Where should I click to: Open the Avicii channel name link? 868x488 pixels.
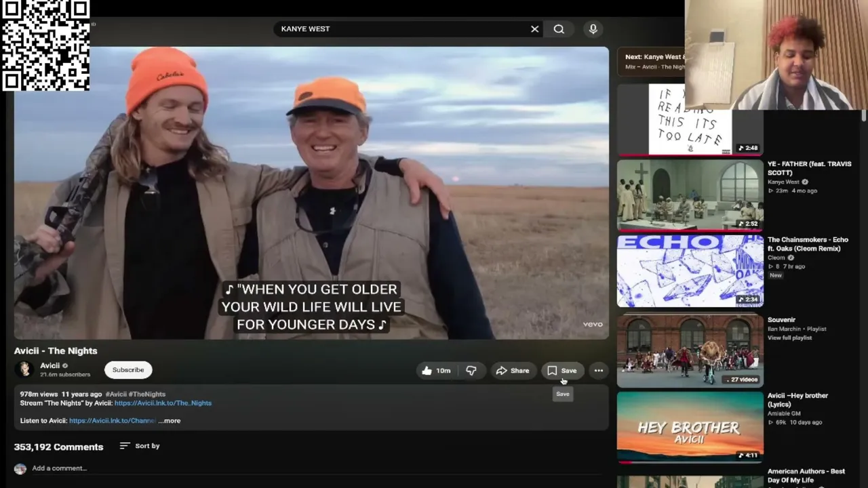tap(50, 366)
